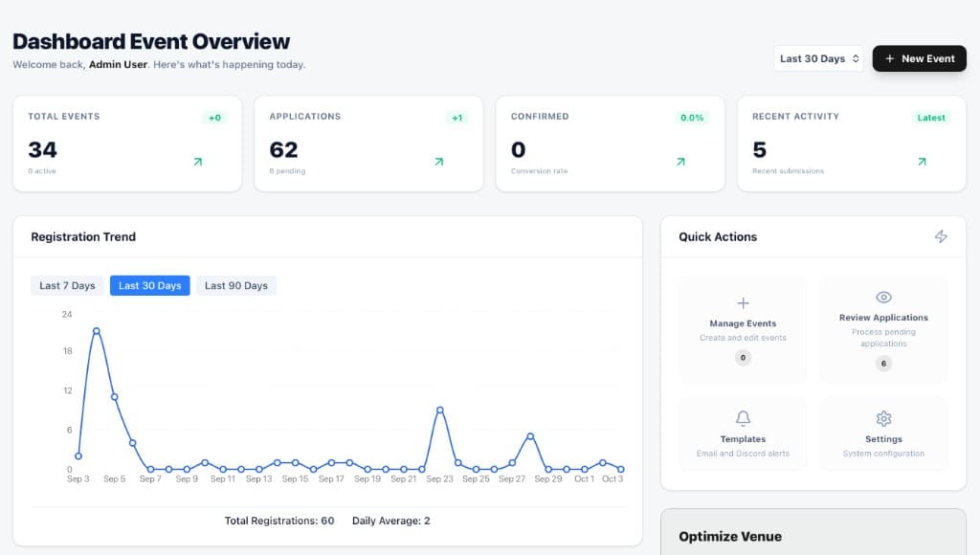Click the bell icon above Templates
The height and width of the screenshot is (555, 980).
click(x=743, y=418)
